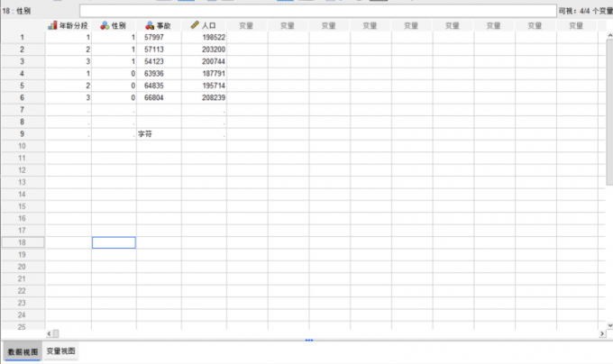The image size is (613, 364).
Task: Click the horizontal scrollbar left arrow
Action: click(x=50, y=333)
